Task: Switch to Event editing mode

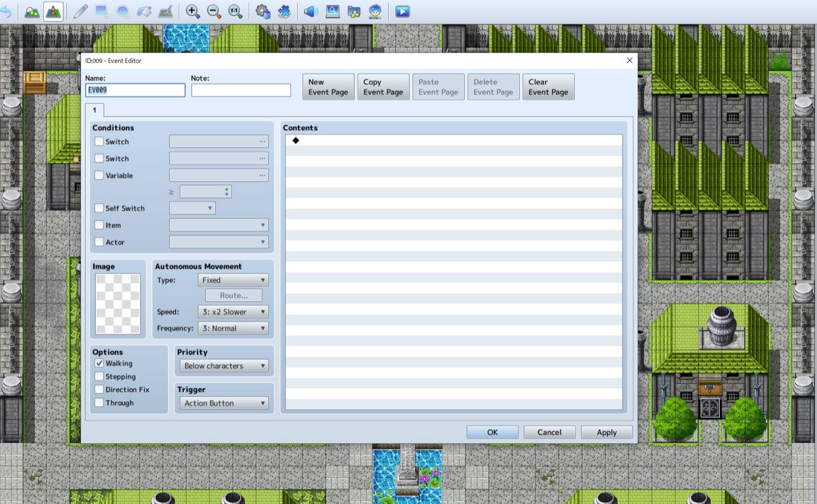Action: click(52, 11)
